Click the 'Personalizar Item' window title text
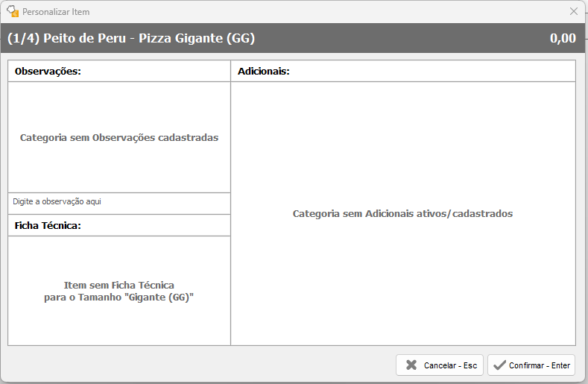Viewport: 588px width, 384px height. tap(56, 12)
